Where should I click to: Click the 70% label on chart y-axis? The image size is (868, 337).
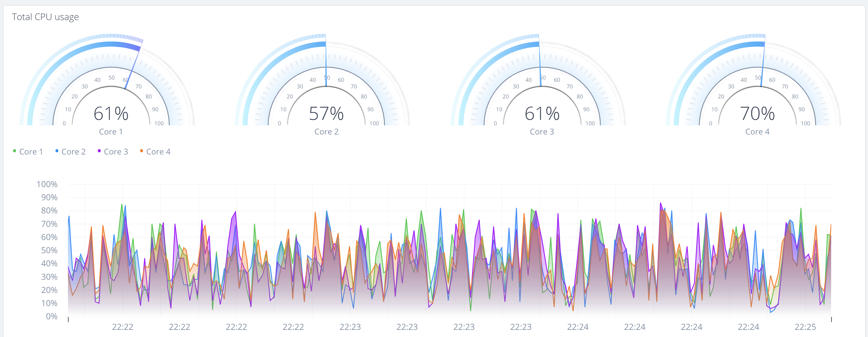49,224
